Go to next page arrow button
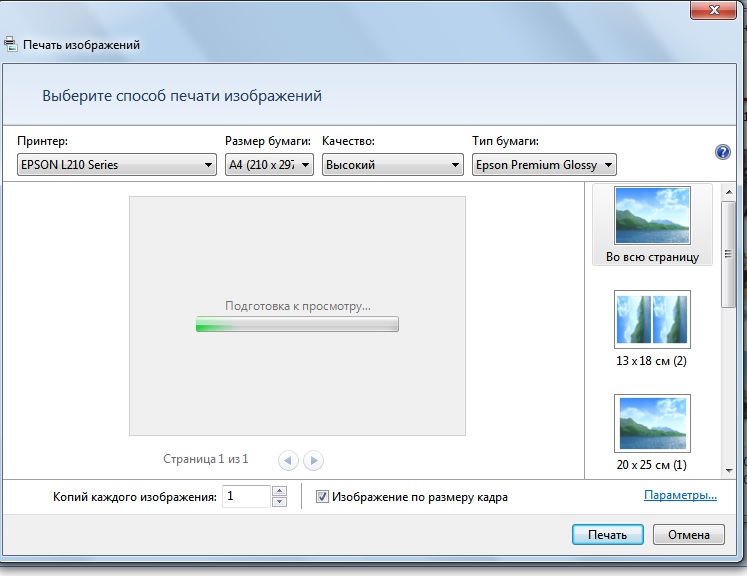Screen dimensions: 747x576 (x=313, y=461)
